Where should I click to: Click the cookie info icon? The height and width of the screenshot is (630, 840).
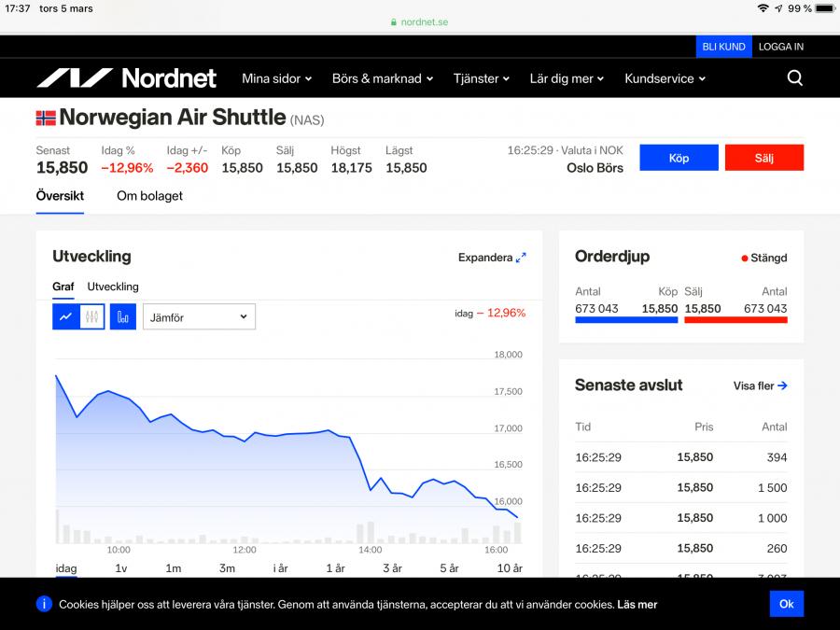click(x=44, y=604)
